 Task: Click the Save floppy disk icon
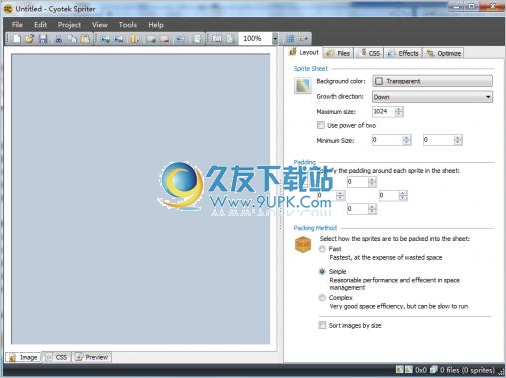[x=43, y=39]
